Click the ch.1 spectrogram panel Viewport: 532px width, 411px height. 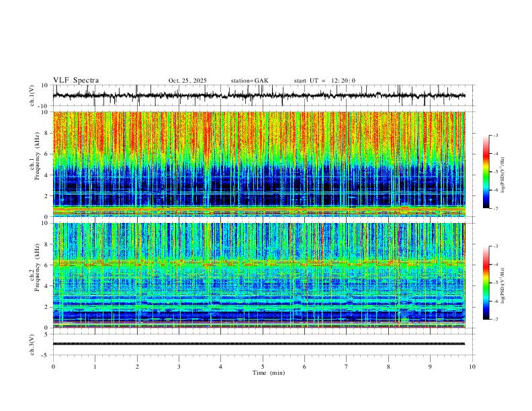pos(259,164)
